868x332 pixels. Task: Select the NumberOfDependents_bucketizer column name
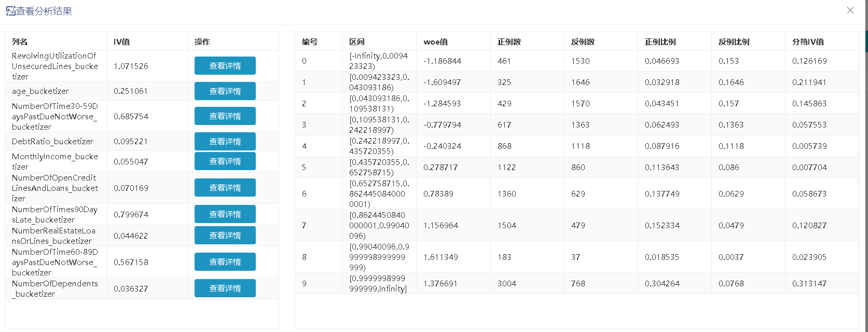point(55,288)
